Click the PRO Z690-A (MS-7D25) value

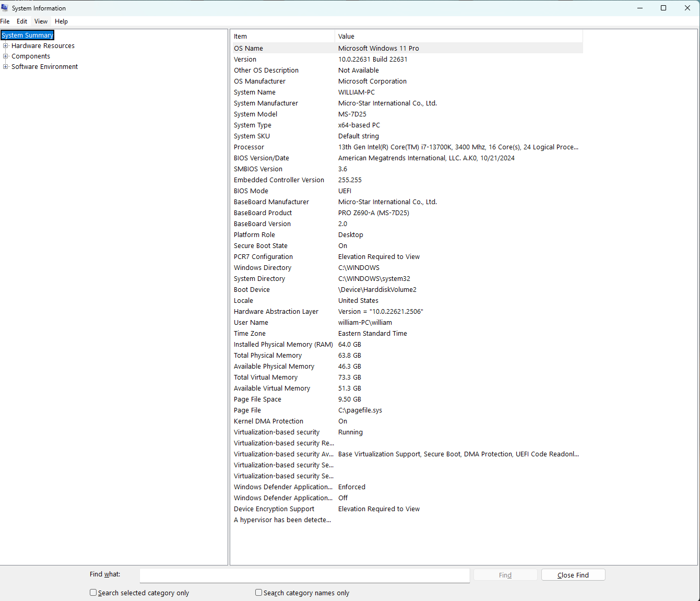point(374,213)
